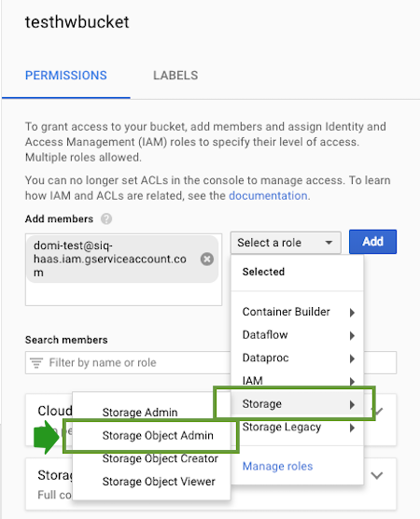Open the Select a role dropdown
Image resolution: width=420 pixels, height=519 pixels.
tap(286, 243)
